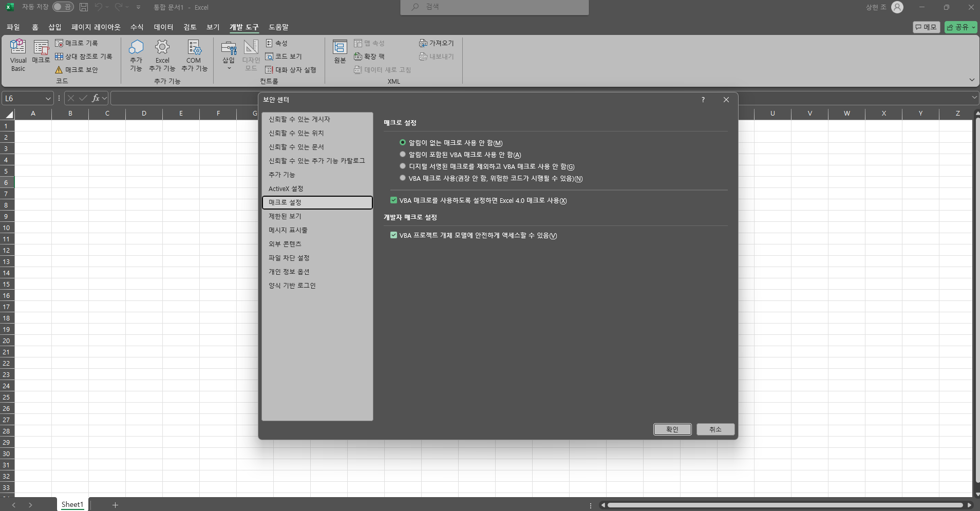Click the dialog help question mark
This screenshot has height=511, width=980.
[x=703, y=100]
